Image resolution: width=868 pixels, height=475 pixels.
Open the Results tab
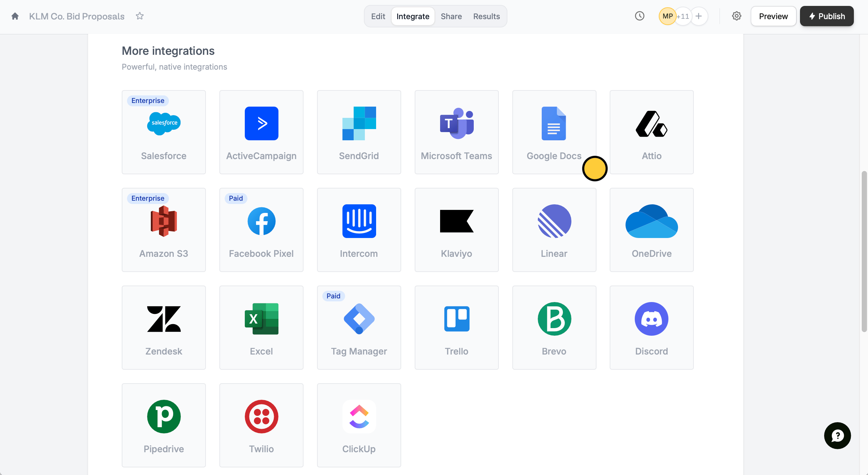coord(486,16)
